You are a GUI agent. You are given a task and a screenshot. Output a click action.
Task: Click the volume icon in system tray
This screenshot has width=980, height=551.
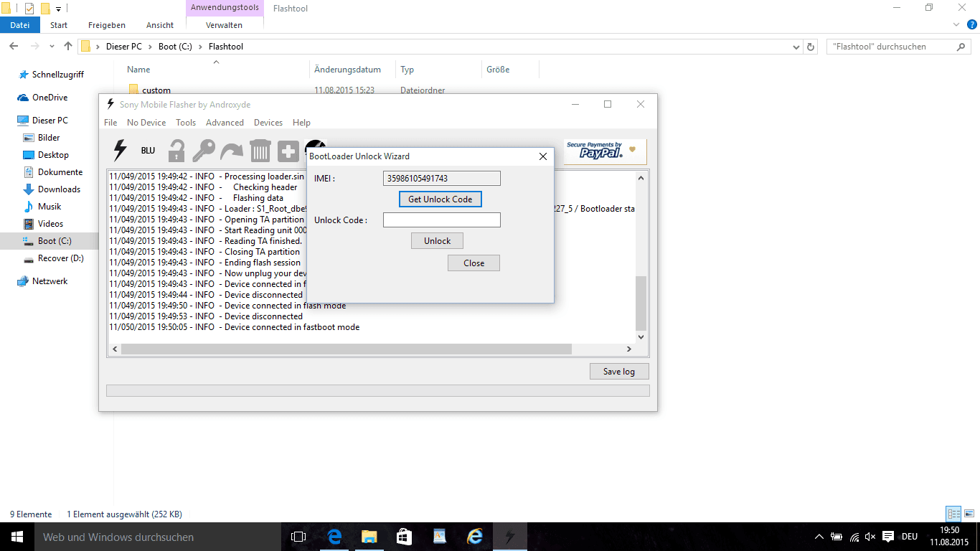(871, 537)
